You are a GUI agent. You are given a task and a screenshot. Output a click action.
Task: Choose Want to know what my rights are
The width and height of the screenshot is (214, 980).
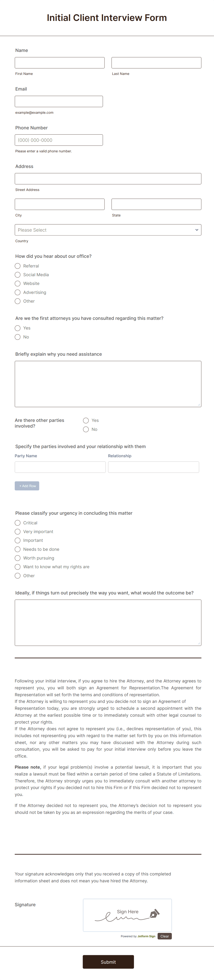click(17, 566)
